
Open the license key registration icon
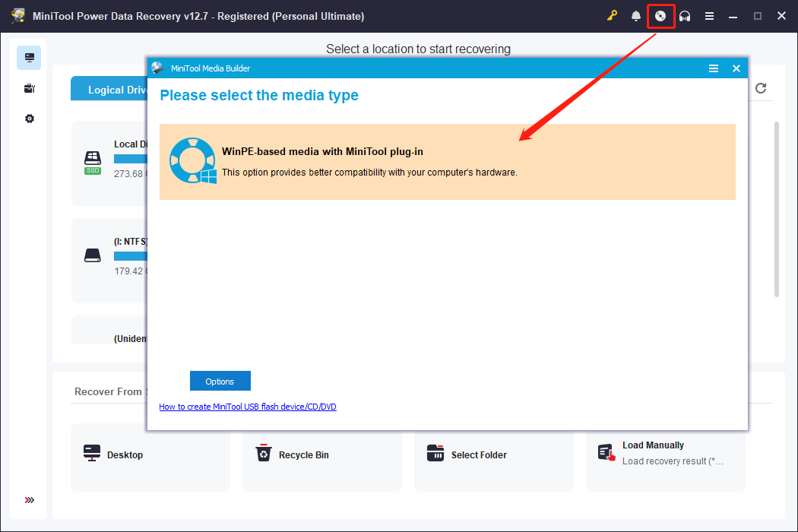[612, 15]
